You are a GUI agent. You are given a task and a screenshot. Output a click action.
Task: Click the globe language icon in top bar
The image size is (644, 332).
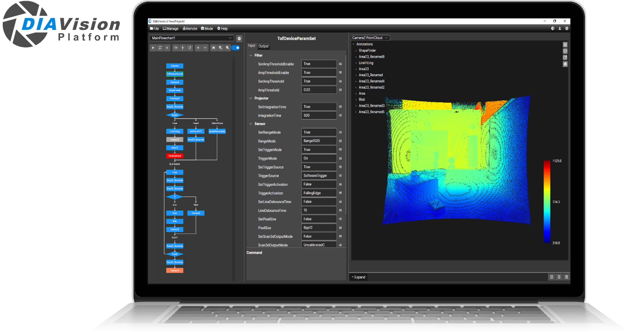coord(567,28)
